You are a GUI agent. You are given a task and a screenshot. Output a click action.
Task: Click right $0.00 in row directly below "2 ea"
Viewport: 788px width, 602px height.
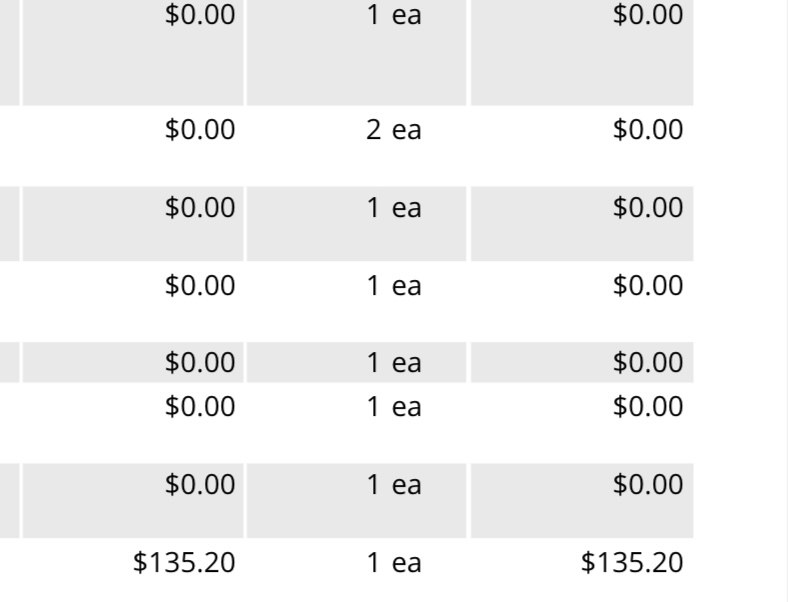tap(647, 208)
